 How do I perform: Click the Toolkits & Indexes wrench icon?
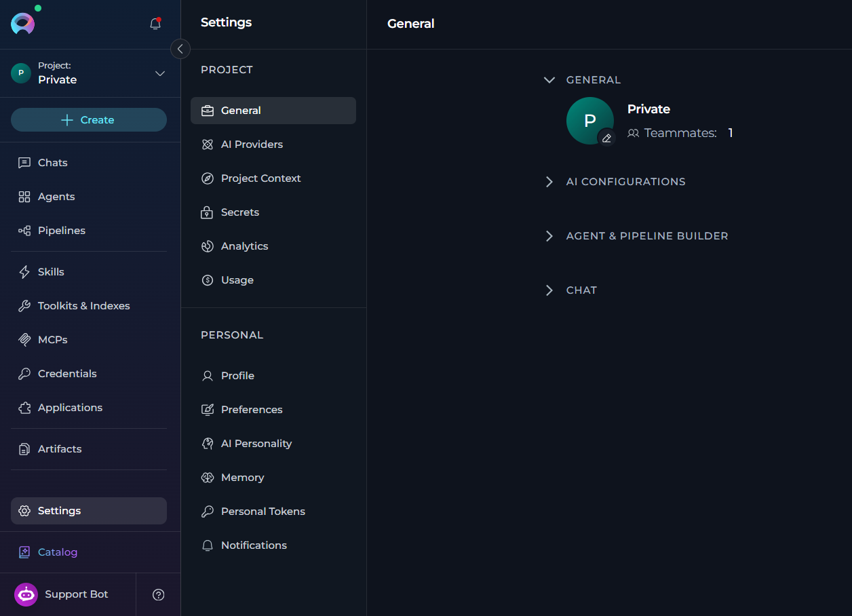[x=24, y=306]
